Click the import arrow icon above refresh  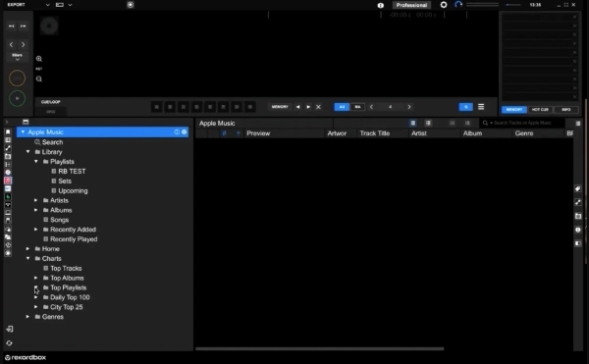[x=10, y=329]
